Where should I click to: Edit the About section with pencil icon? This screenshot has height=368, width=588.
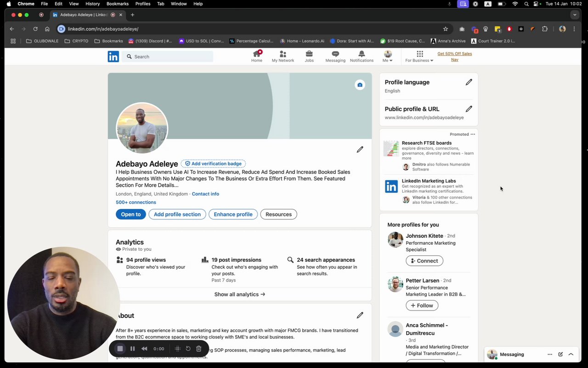click(360, 315)
